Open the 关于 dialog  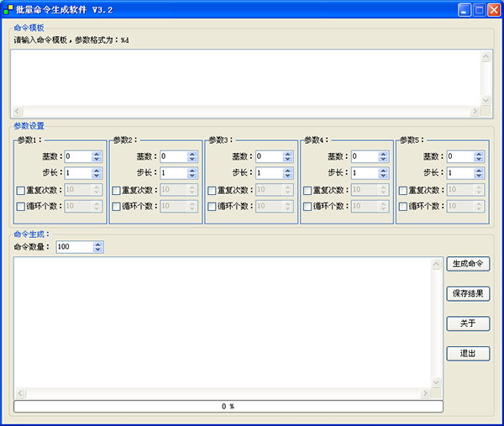point(468,323)
